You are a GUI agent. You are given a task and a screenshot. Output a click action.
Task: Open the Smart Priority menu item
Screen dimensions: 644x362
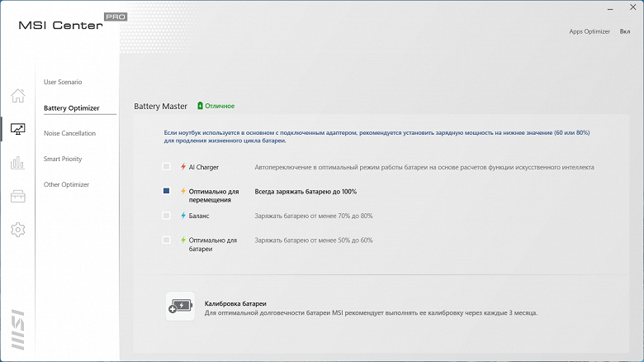coord(63,159)
